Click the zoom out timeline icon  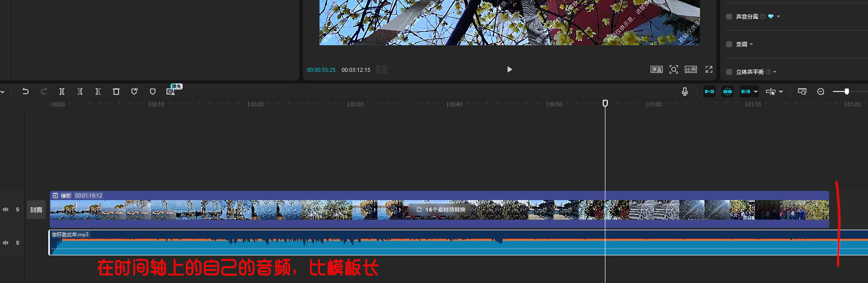[821, 91]
